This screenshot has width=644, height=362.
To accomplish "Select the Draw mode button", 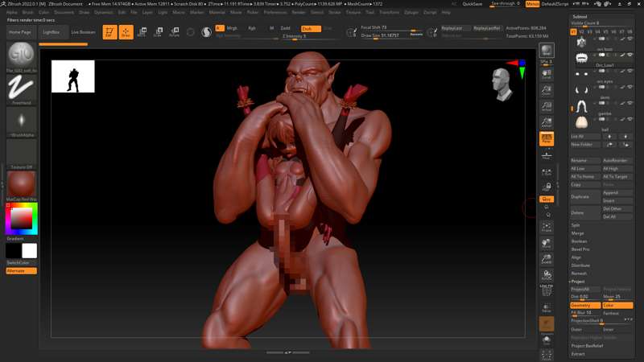I will pos(126,32).
